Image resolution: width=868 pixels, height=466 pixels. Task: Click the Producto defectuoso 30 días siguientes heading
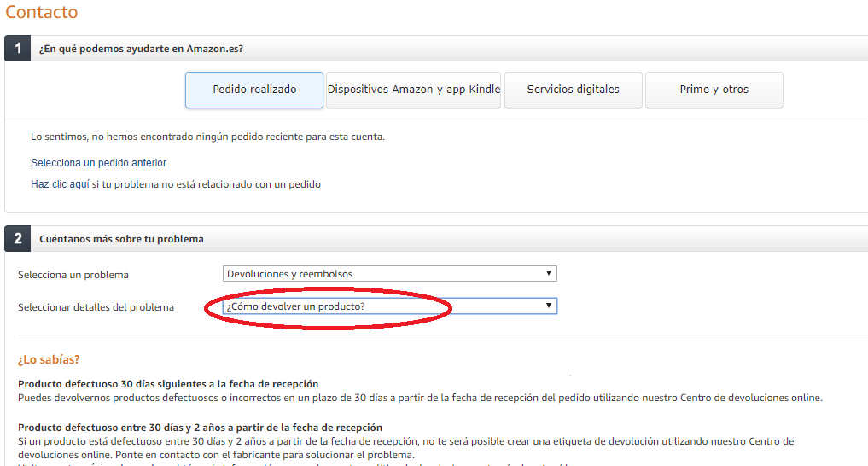pos(167,384)
